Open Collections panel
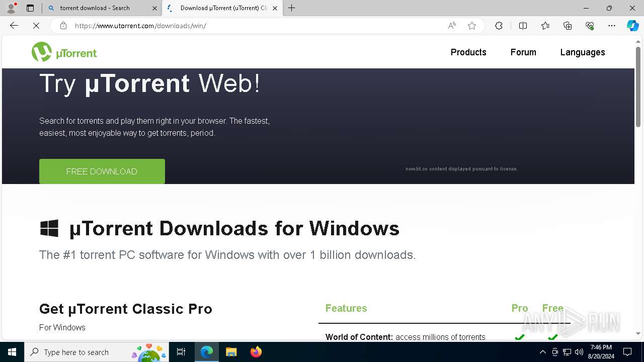 coord(568,26)
